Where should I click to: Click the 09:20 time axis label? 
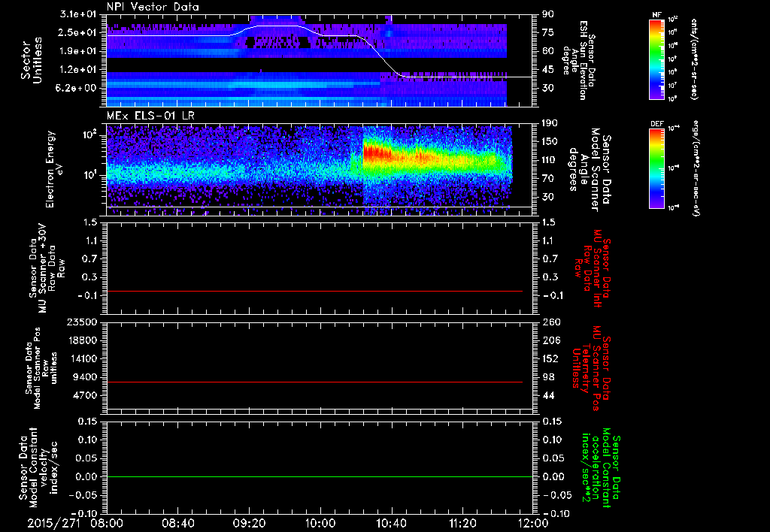tap(248, 523)
